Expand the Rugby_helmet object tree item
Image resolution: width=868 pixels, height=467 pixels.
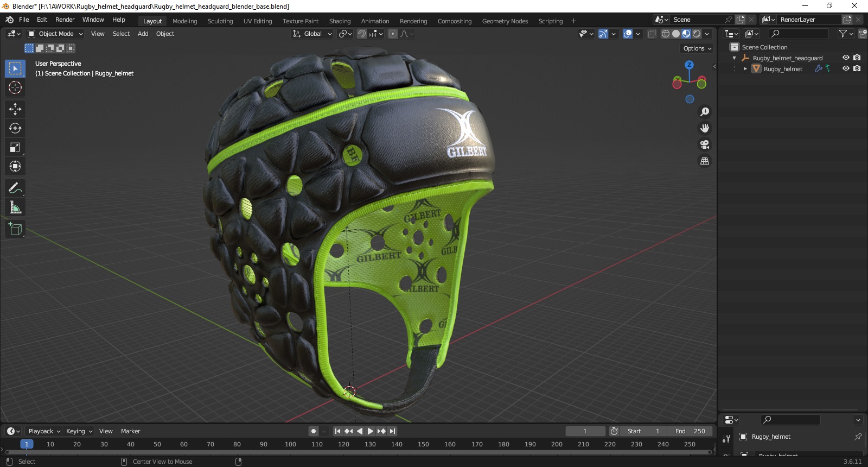click(x=745, y=69)
